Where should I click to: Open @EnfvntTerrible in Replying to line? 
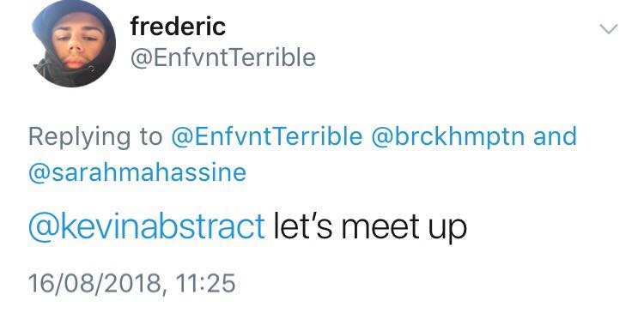click(x=267, y=136)
